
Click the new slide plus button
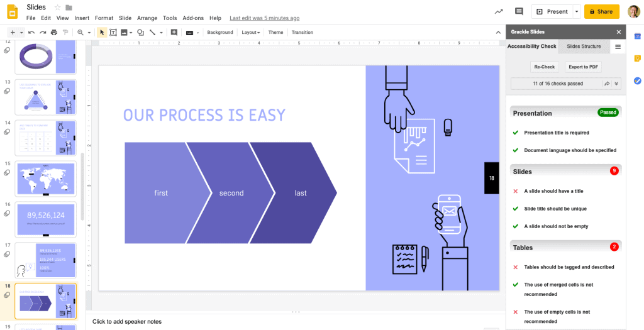click(13, 33)
